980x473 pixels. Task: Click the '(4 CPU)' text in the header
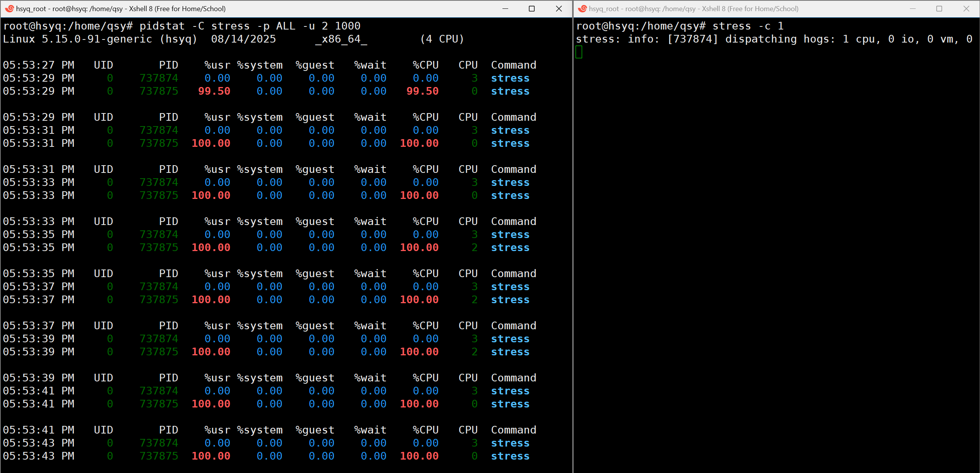[x=442, y=39]
